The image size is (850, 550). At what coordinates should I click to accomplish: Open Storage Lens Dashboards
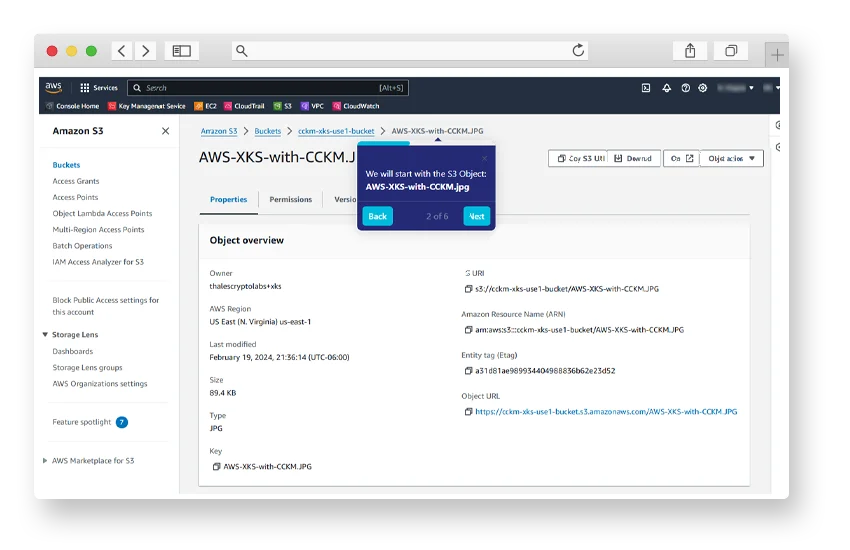coord(73,351)
